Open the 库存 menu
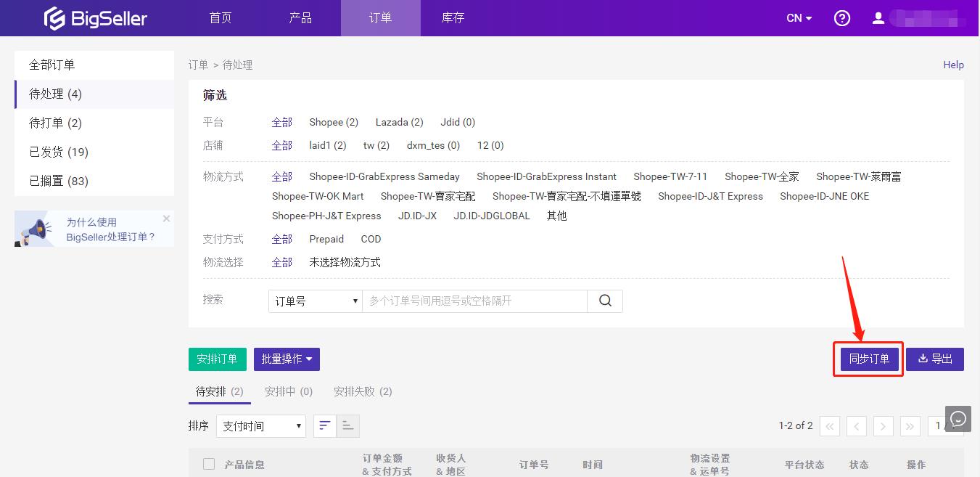The width and height of the screenshot is (980, 477). coord(453,18)
